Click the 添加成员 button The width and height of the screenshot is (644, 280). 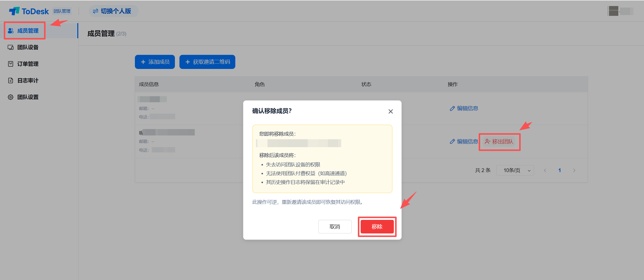[x=155, y=62]
